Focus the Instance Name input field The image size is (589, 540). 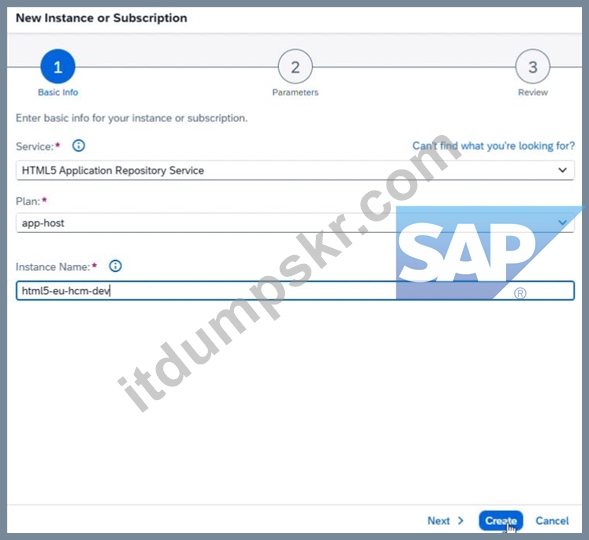(295, 291)
